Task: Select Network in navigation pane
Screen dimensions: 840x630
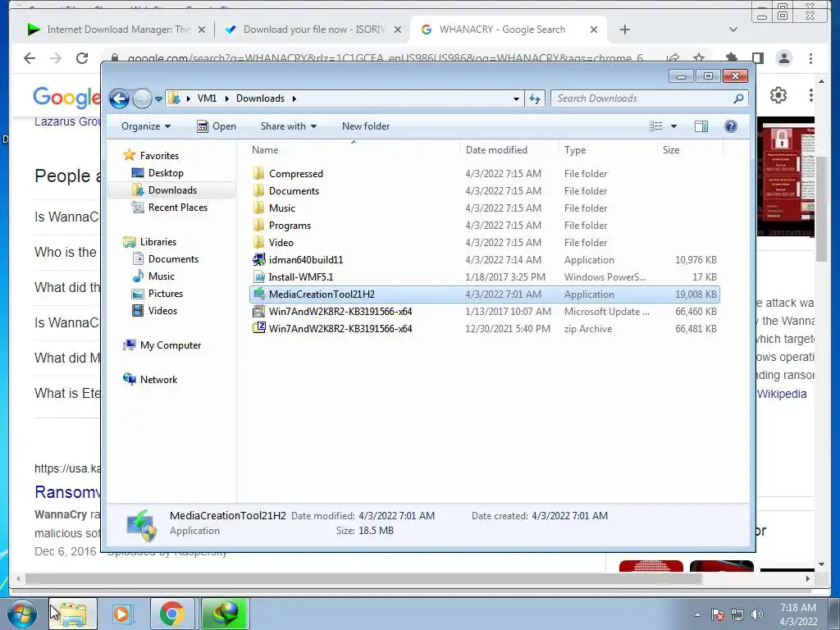Action: pyautogui.click(x=158, y=380)
